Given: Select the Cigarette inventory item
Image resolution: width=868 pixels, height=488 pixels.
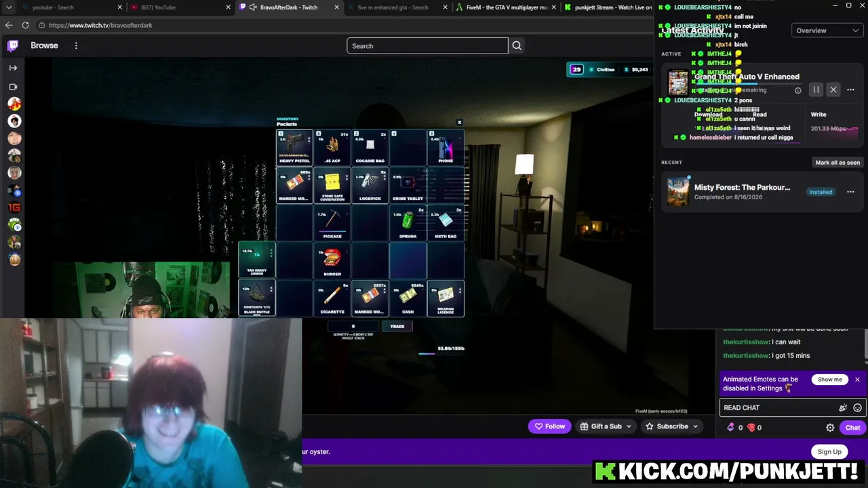Looking at the screenshot, I should (x=332, y=298).
